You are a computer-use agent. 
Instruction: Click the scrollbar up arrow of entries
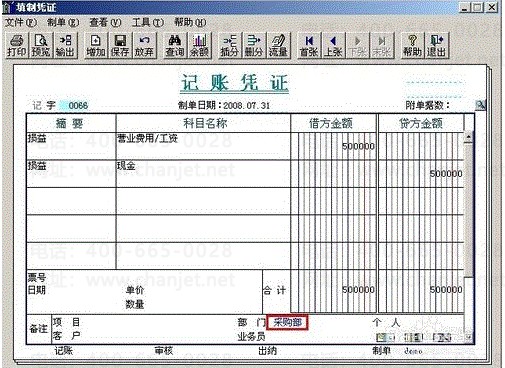(469, 136)
